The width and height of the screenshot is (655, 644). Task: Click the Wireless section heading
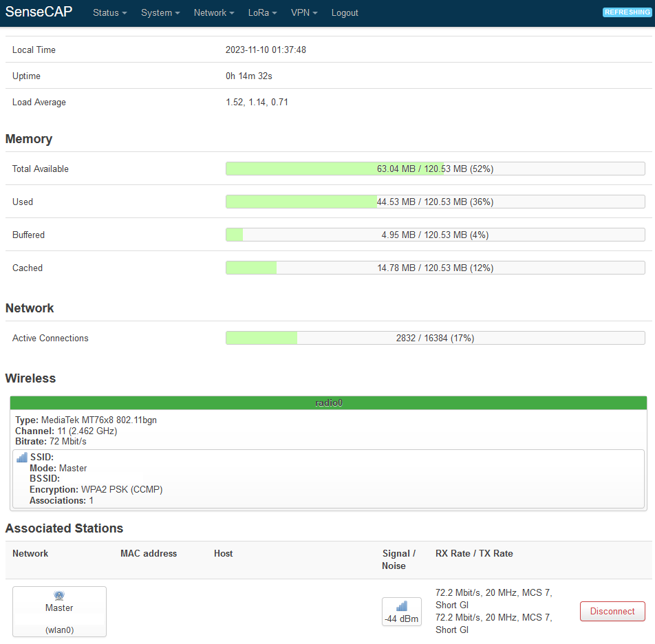coord(30,378)
